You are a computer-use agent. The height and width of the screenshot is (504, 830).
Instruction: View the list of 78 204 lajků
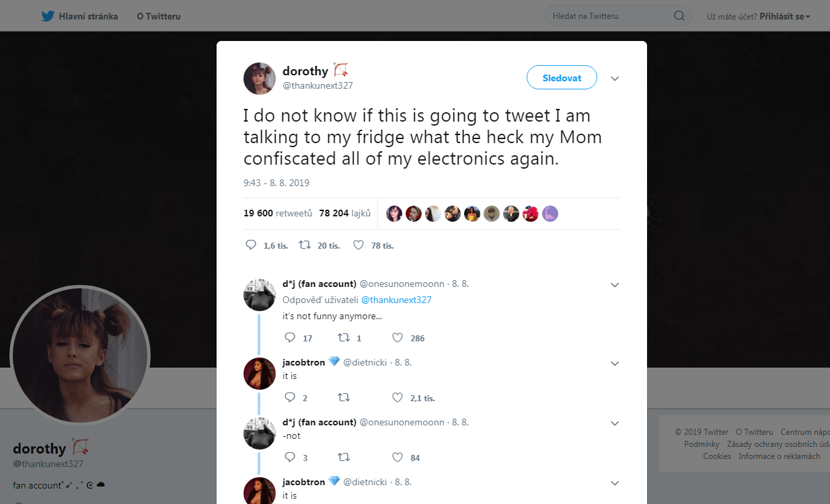click(345, 213)
